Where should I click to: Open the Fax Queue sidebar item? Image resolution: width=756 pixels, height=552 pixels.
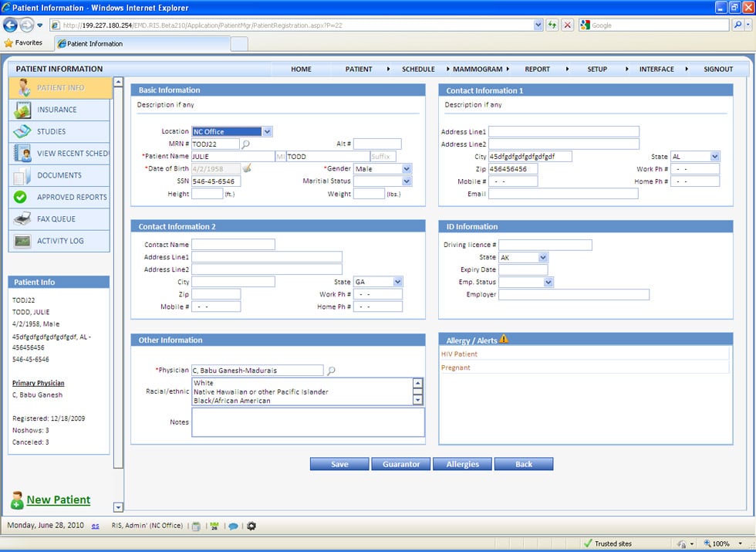pyautogui.click(x=59, y=219)
